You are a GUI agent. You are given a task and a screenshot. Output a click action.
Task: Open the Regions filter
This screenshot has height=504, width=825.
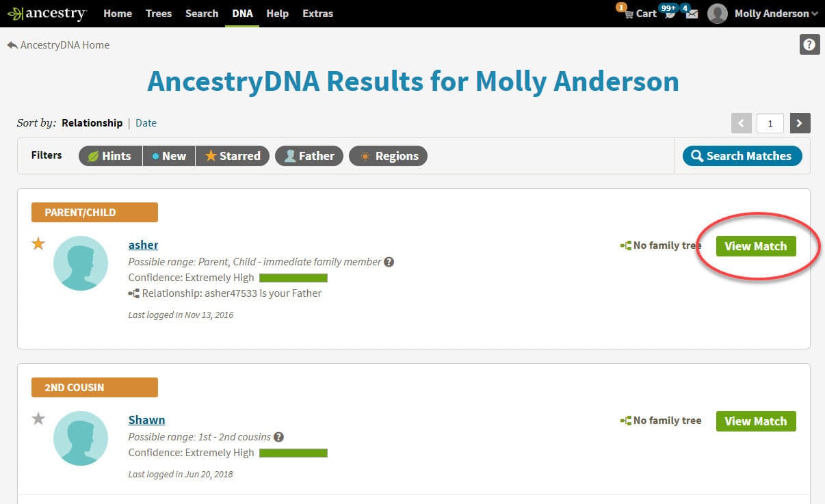(x=388, y=156)
